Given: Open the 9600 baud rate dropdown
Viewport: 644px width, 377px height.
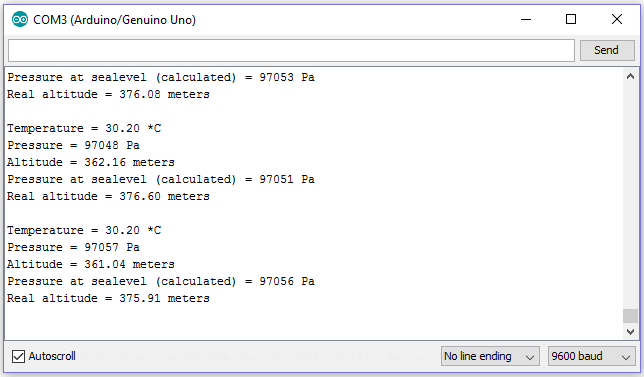Looking at the screenshot, I should 591,356.
